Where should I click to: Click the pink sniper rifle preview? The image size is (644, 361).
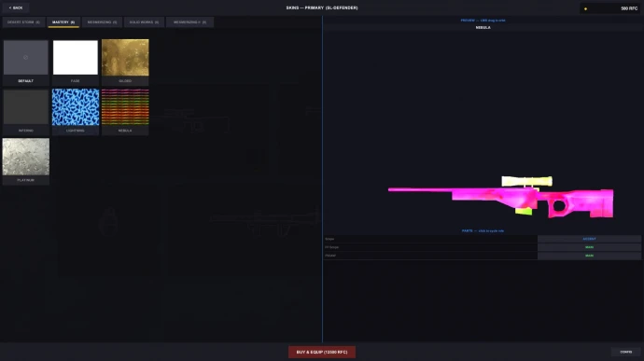(501, 196)
